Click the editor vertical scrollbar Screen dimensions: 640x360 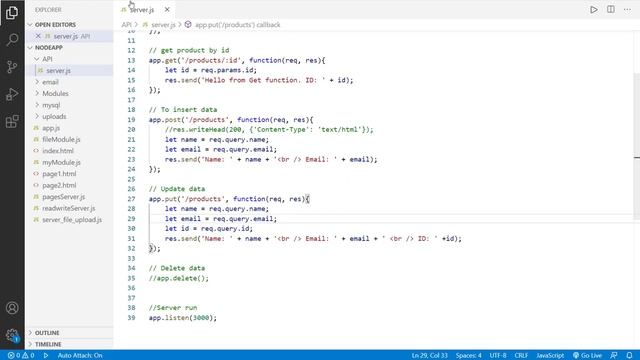coord(637,147)
